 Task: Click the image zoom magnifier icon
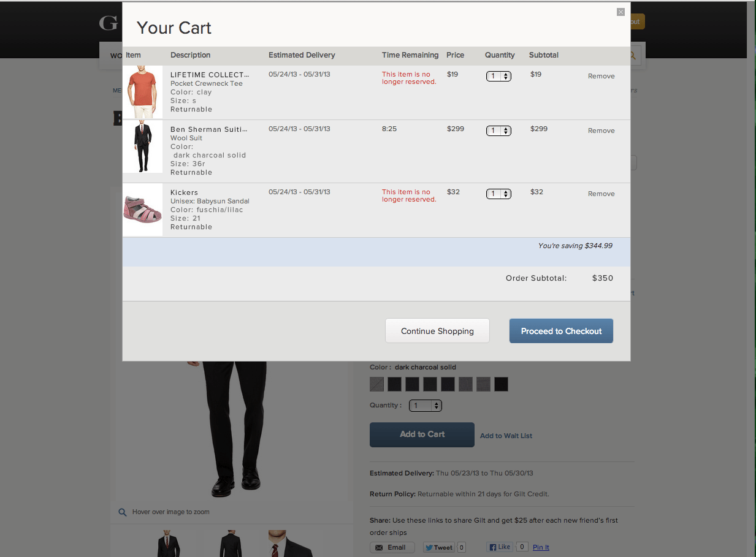(x=123, y=512)
